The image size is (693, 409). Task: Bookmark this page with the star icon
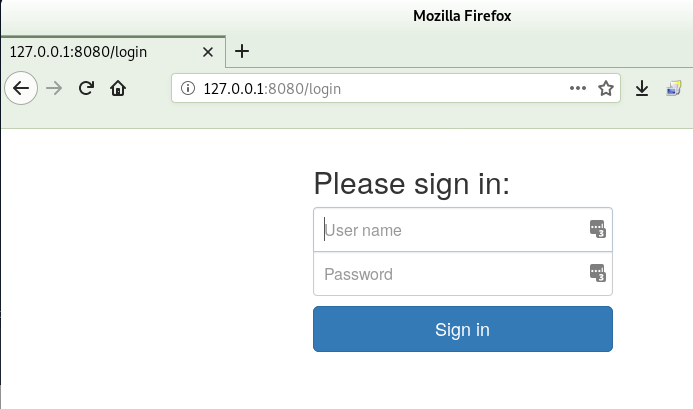click(606, 88)
